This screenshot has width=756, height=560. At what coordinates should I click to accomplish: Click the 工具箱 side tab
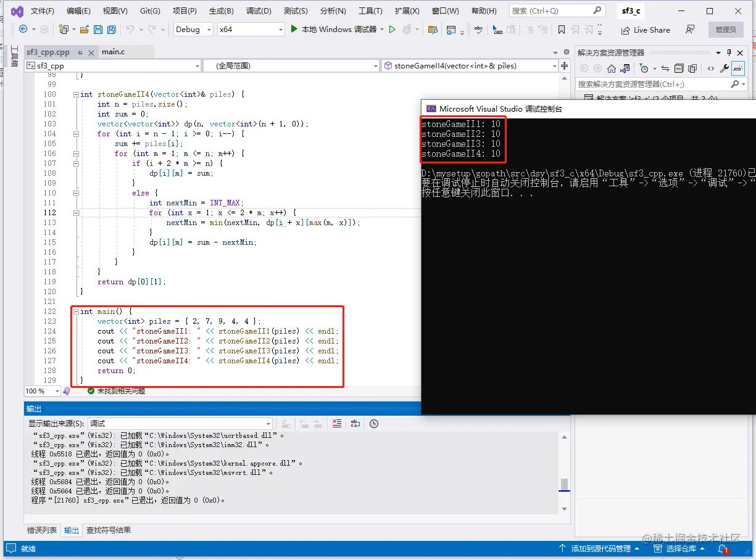tap(15, 56)
